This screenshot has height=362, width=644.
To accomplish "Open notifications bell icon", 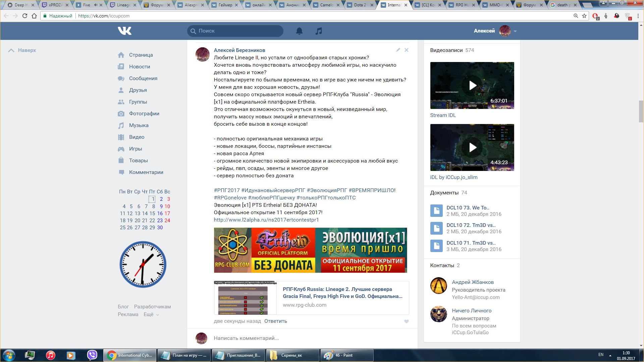I will [x=299, y=31].
